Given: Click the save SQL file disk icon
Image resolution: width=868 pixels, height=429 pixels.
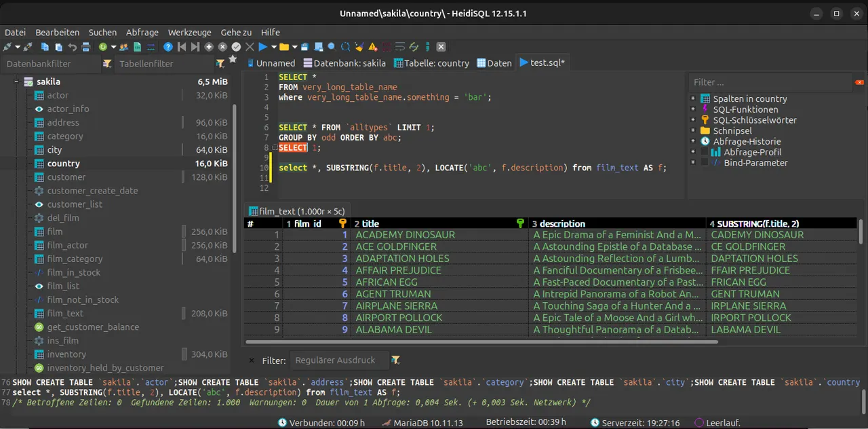Looking at the screenshot, I should [305, 47].
